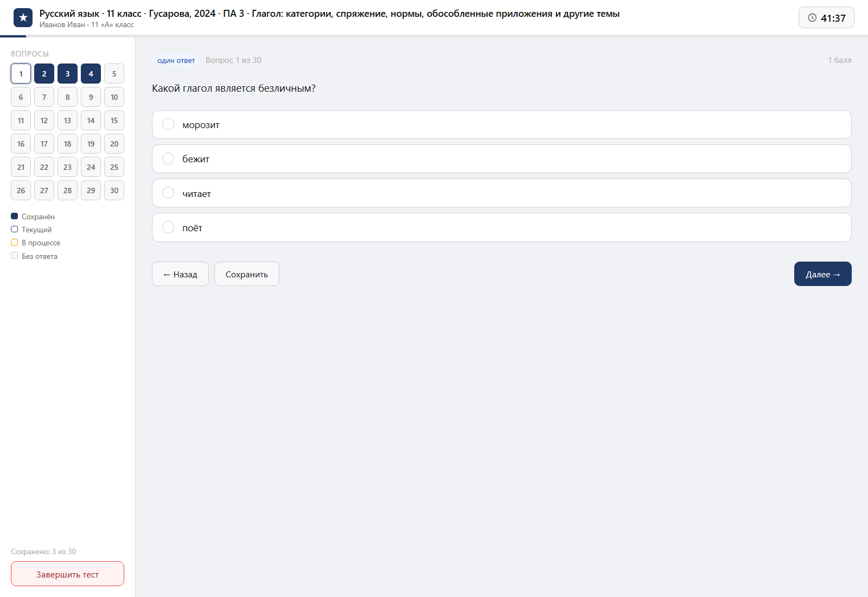Jump to question 24
Viewport: 868px width, 597px height.
click(91, 167)
